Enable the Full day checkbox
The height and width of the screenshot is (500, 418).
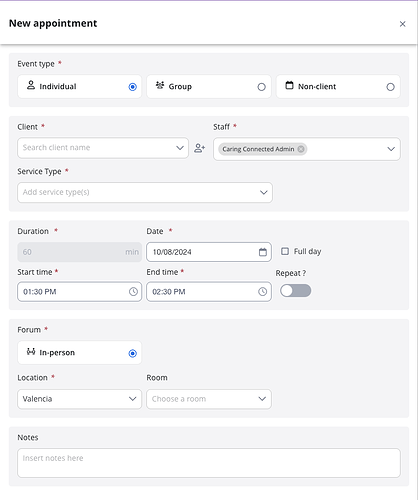click(x=285, y=251)
